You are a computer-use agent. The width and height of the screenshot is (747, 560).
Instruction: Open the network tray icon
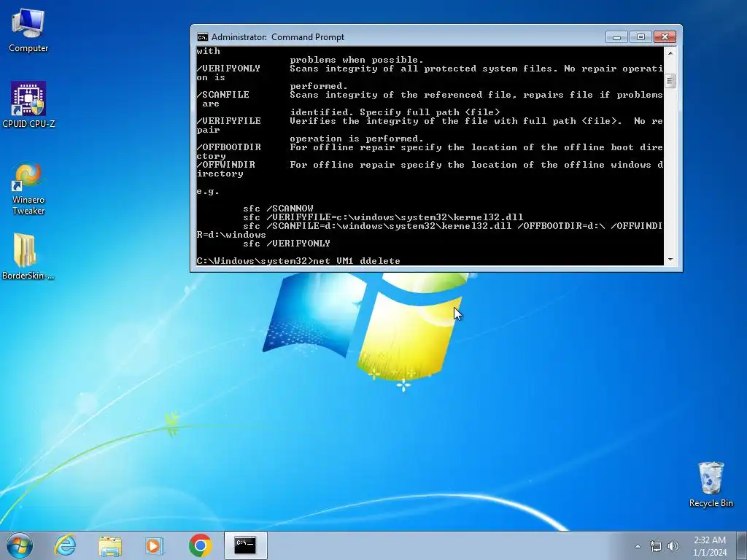[x=656, y=546]
